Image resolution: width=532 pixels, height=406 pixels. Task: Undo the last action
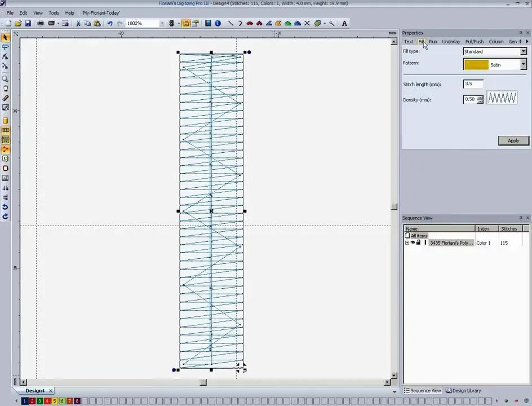[x=110, y=24]
